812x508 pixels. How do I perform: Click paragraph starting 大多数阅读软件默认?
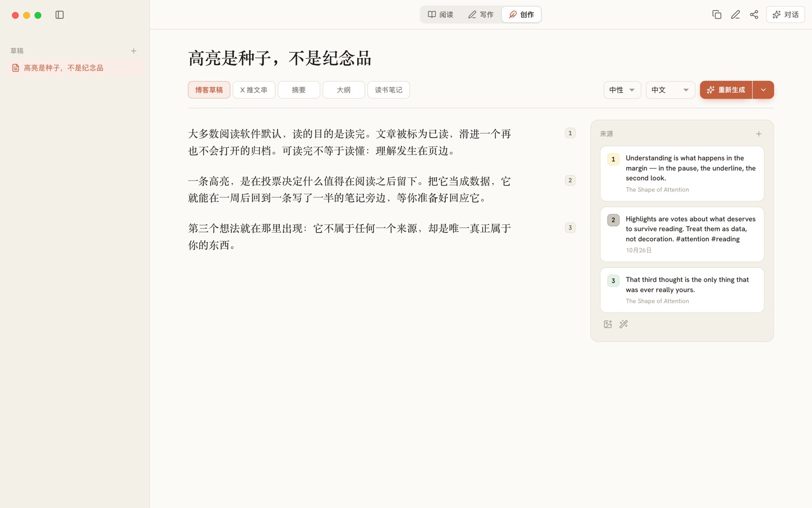(x=350, y=142)
